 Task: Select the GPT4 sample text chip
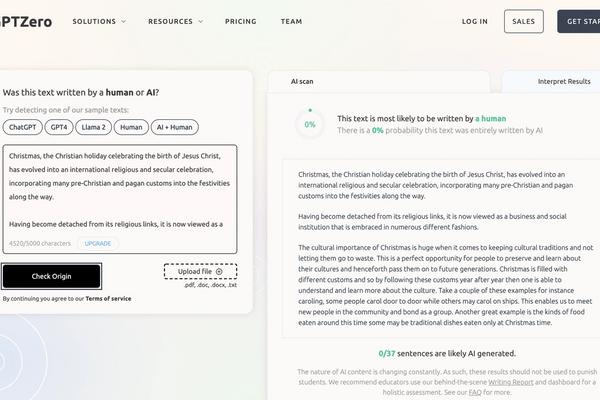(x=59, y=127)
